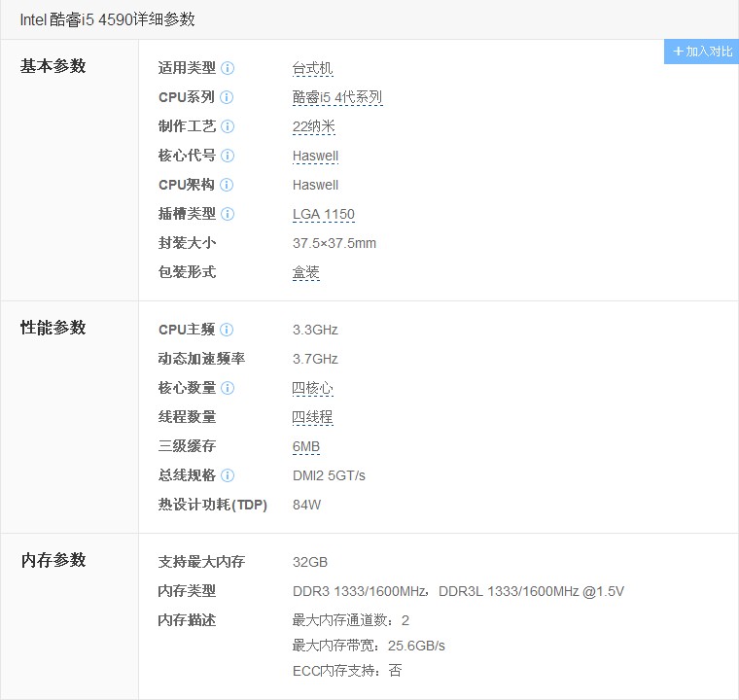Click the 动态加速频率 label
The image size is (739, 700).
[x=201, y=359]
